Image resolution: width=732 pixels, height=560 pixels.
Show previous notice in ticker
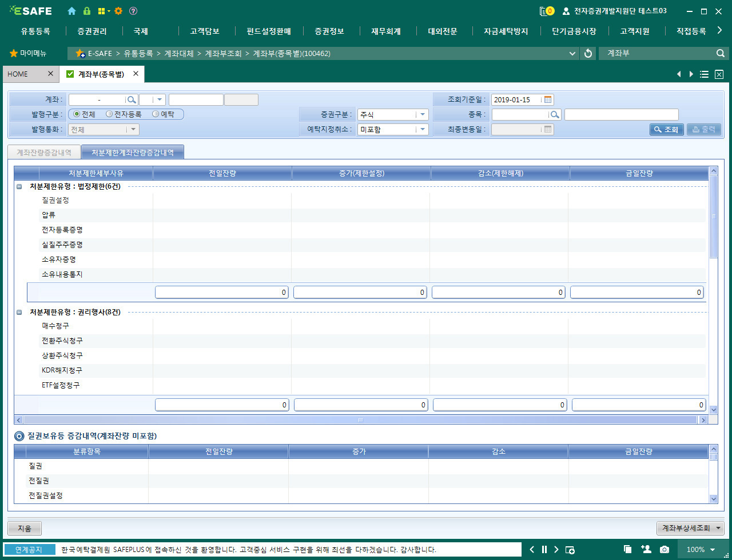point(532,550)
